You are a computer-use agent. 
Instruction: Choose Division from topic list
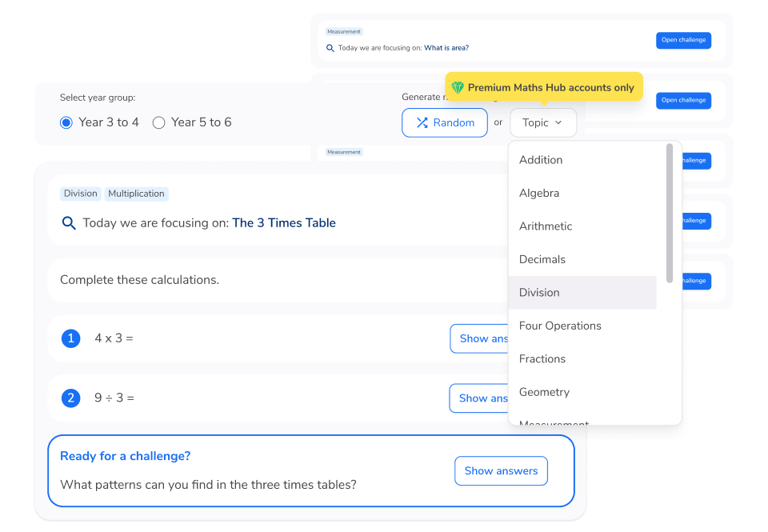coord(539,293)
